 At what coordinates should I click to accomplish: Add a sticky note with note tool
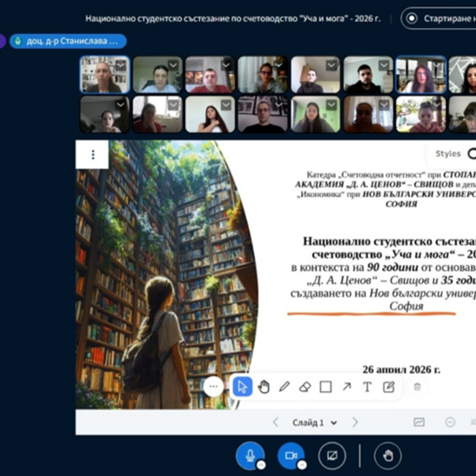(388, 387)
